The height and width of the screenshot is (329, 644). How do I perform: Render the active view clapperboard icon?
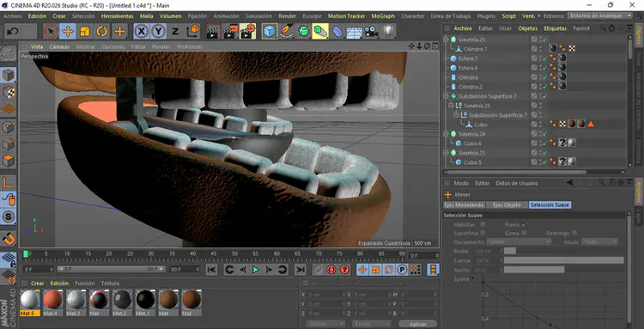pyautogui.click(x=213, y=31)
